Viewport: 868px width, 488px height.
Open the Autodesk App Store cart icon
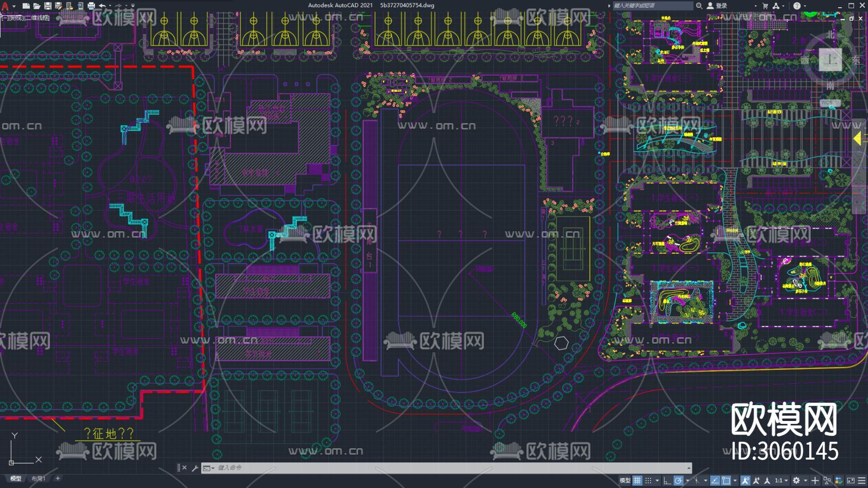[x=765, y=6]
